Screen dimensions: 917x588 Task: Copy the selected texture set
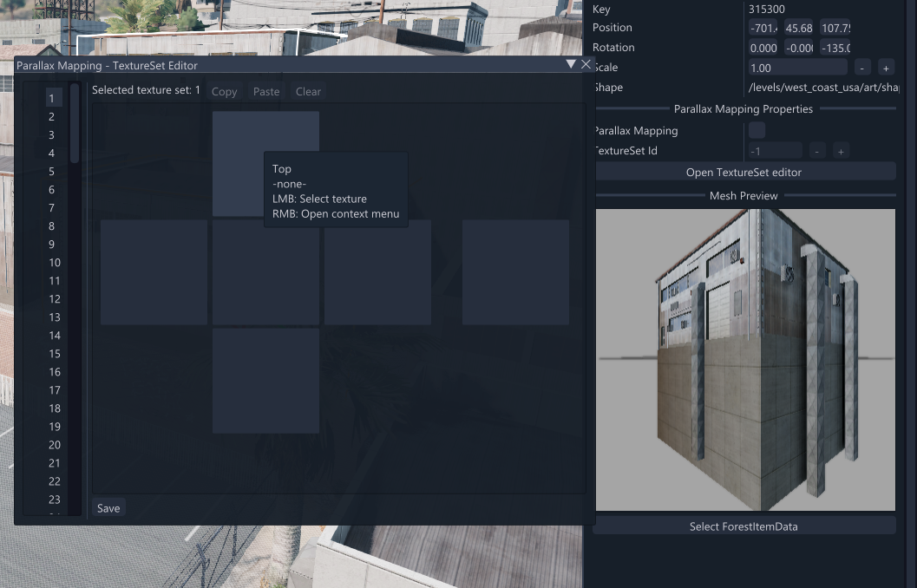224,92
